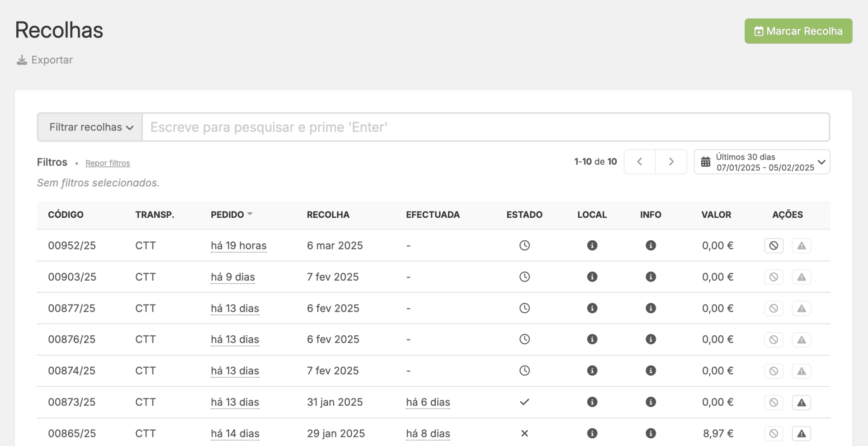
Task: Click X status icon for 00865/25
Action: [524, 433]
